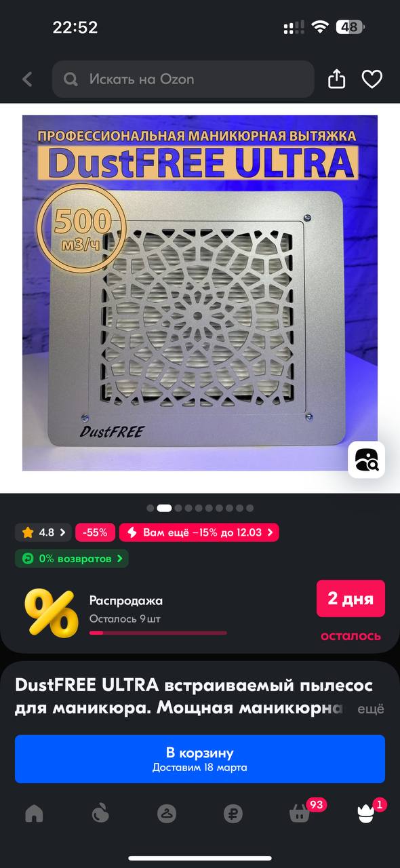Expand the 'Вам ещё −15% до 12.03' offer
Viewport: 400px width, 868px height.
pos(199,532)
